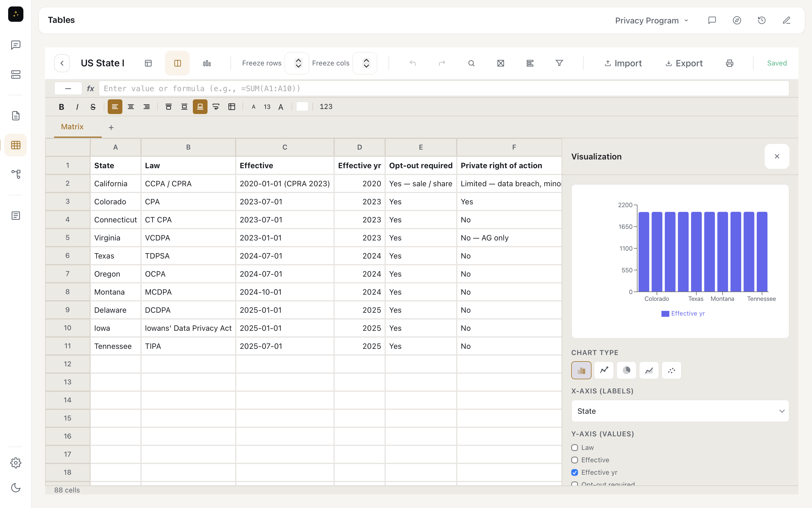Image resolution: width=812 pixels, height=508 pixels.
Task: Open history clock icon in header
Action: (762, 21)
